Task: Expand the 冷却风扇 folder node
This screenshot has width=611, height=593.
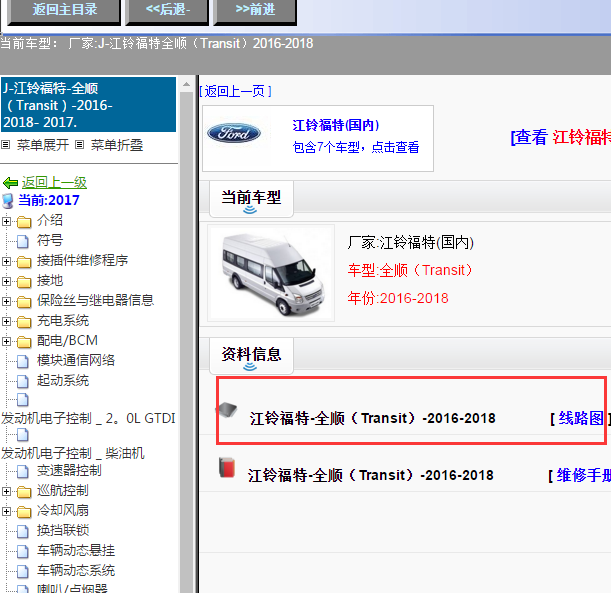Action: pos(6,511)
